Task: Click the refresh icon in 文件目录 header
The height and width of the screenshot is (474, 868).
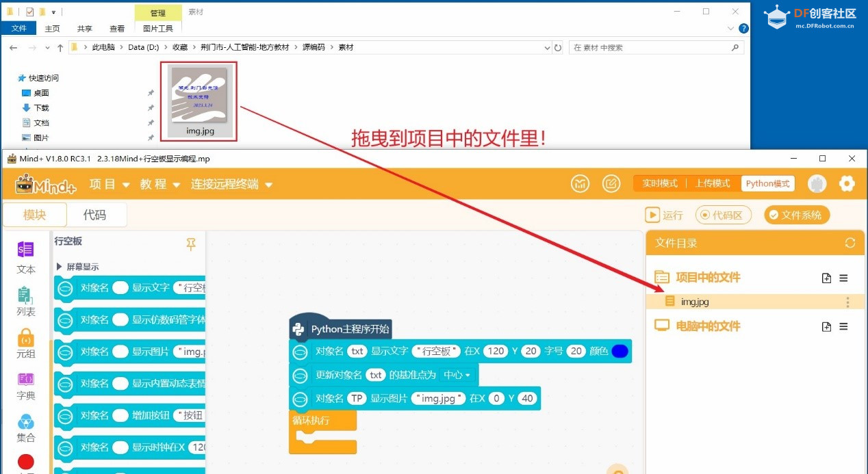Action: [x=850, y=243]
